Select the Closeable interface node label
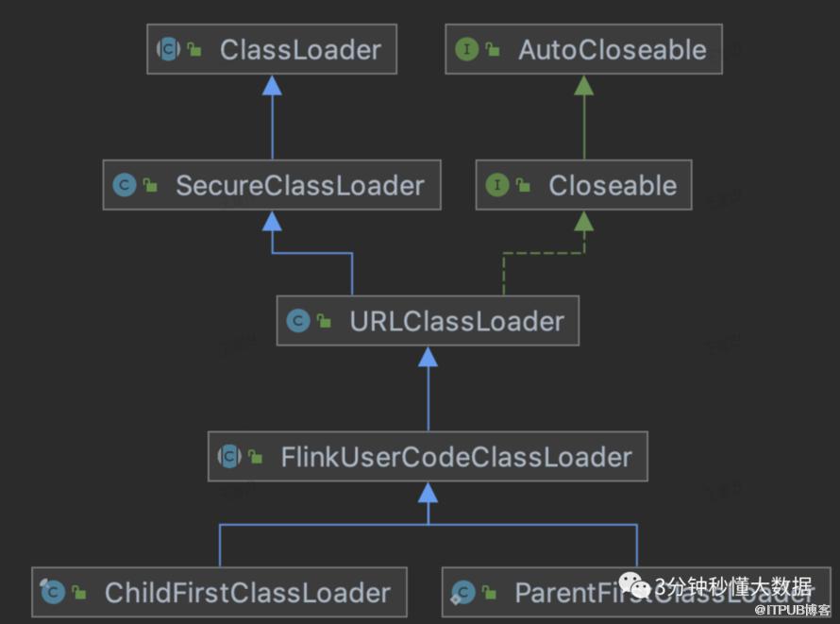840x624 pixels. click(613, 185)
